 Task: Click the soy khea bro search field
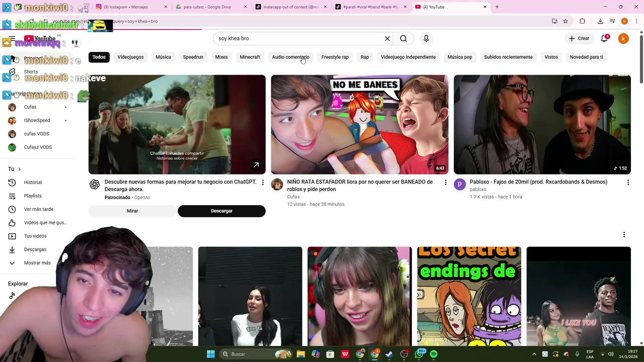(299, 38)
